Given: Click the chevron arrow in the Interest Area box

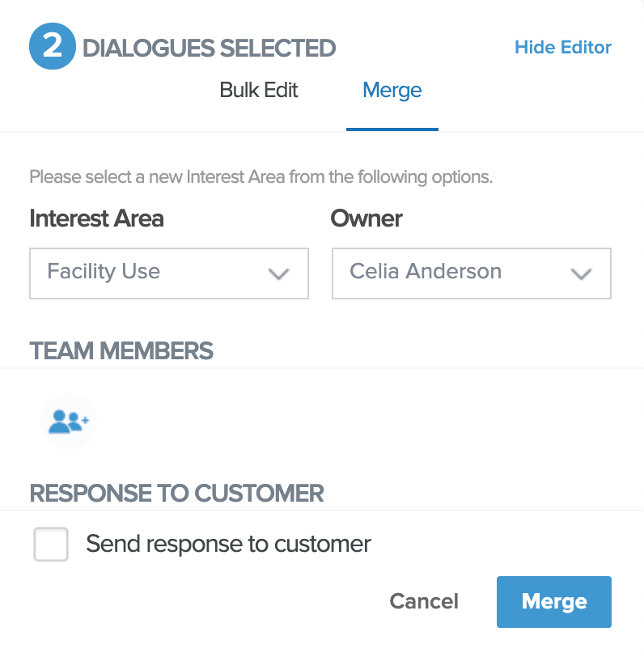Looking at the screenshot, I should 279,274.
